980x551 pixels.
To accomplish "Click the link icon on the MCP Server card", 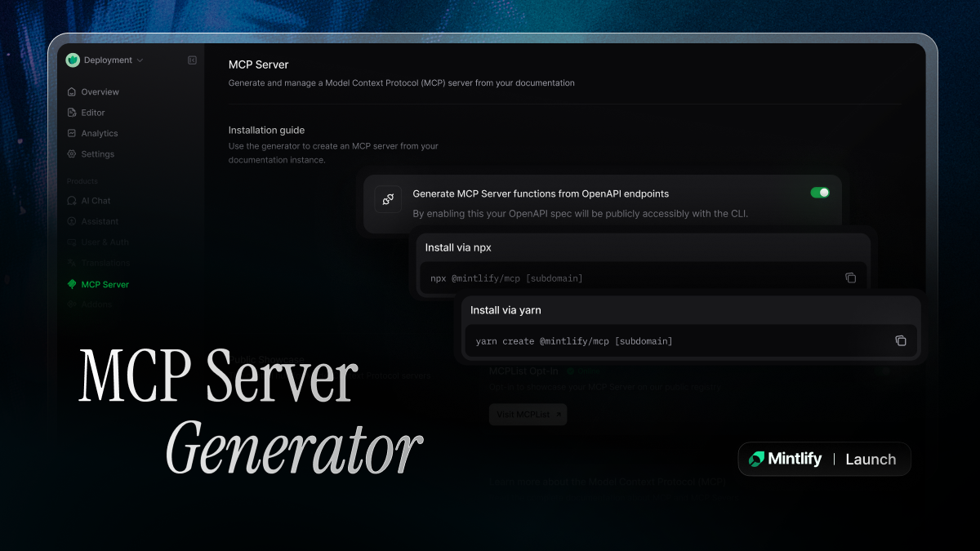I will pyautogui.click(x=387, y=198).
